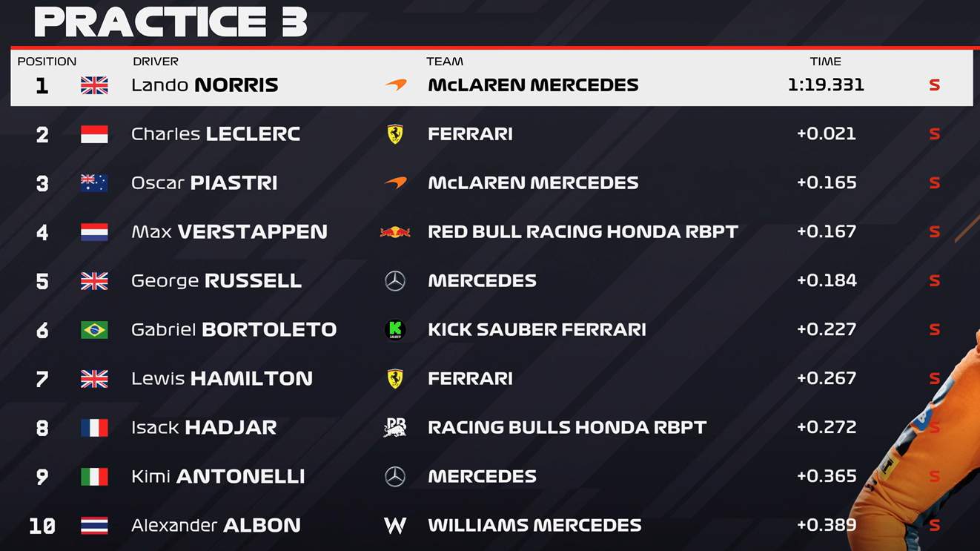
Task: Click Norris's 1:19.331 lap time
Action: click(826, 85)
